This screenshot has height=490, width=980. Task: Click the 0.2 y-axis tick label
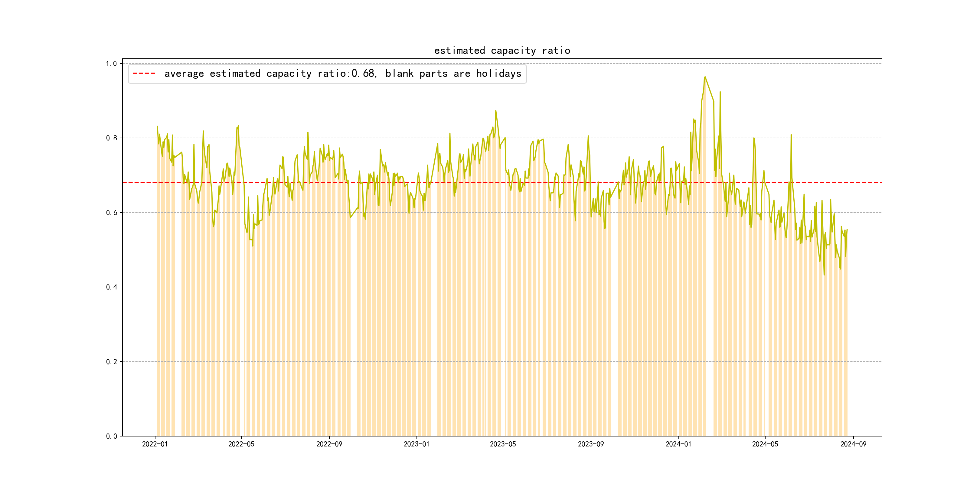[x=111, y=362]
